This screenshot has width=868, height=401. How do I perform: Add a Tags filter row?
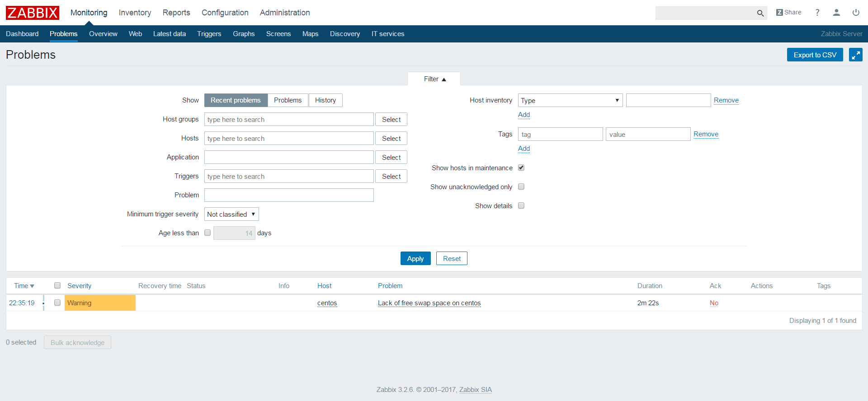[524, 149]
